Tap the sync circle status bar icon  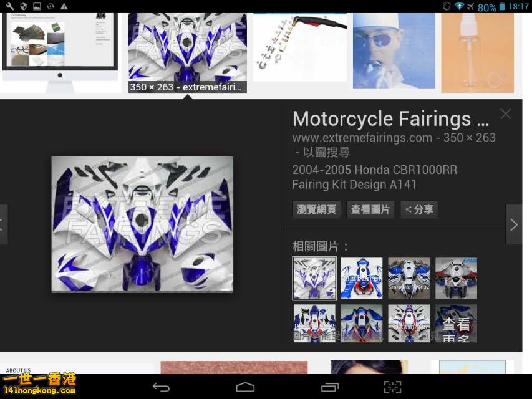(x=51, y=6)
